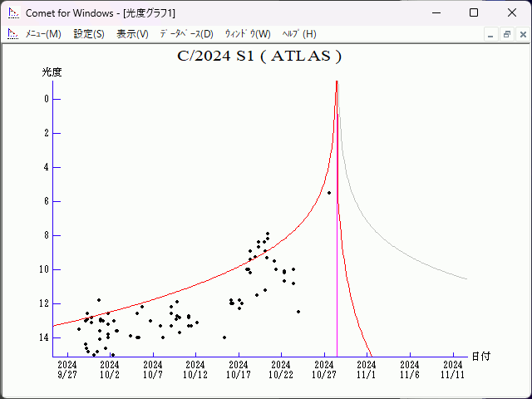This screenshot has height=399, width=532.
Task: Click the Comet for Windows title bar icon
Action: [x=12, y=13]
